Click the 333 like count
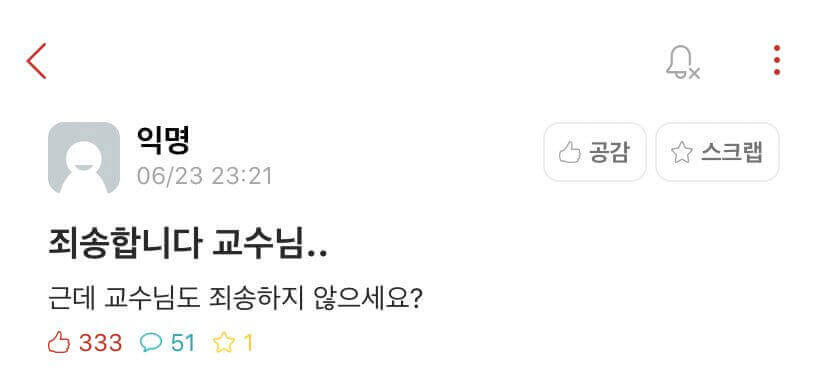 coord(101,343)
